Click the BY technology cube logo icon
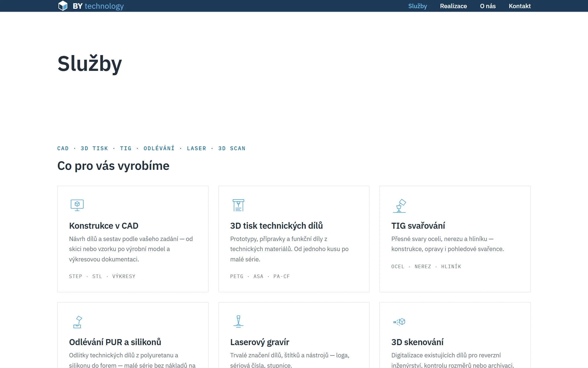Screen dimensions: 588x368 (x=63, y=6)
